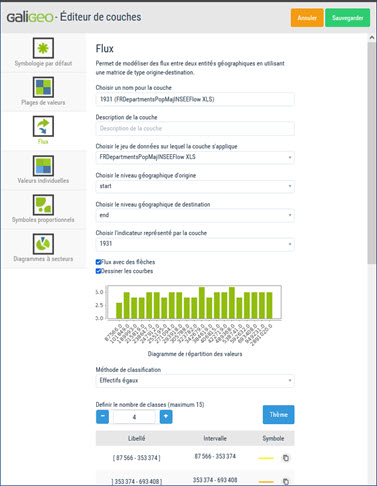Click number of classes field showing 4
Image resolution: width=377 pixels, height=486 pixels.
(x=134, y=417)
